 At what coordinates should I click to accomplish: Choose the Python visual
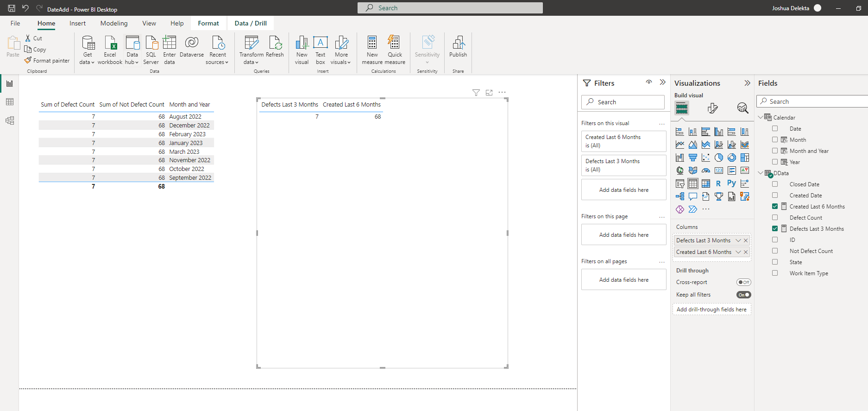coord(731,183)
